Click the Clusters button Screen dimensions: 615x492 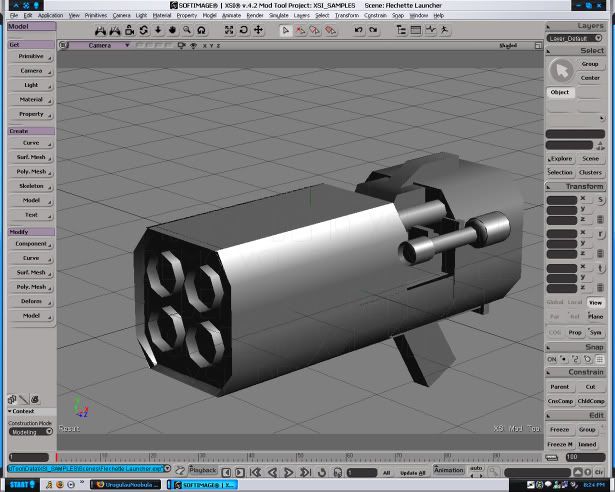click(x=590, y=172)
